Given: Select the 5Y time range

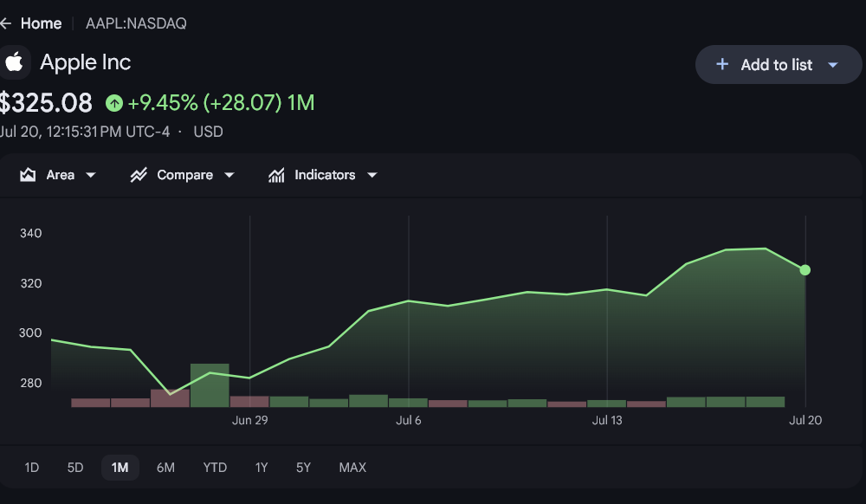Looking at the screenshot, I should (303, 468).
